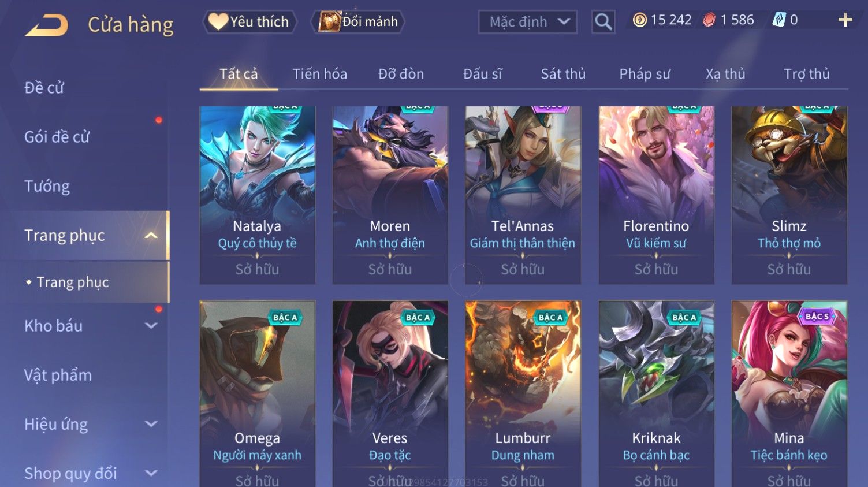Select the Pháp sư tab
The width and height of the screenshot is (868, 487).
pos(645,74)
